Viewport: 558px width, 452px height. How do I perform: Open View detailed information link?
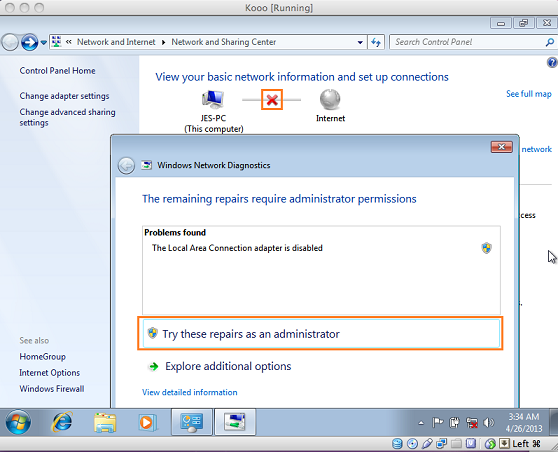[x=190, y=392]
